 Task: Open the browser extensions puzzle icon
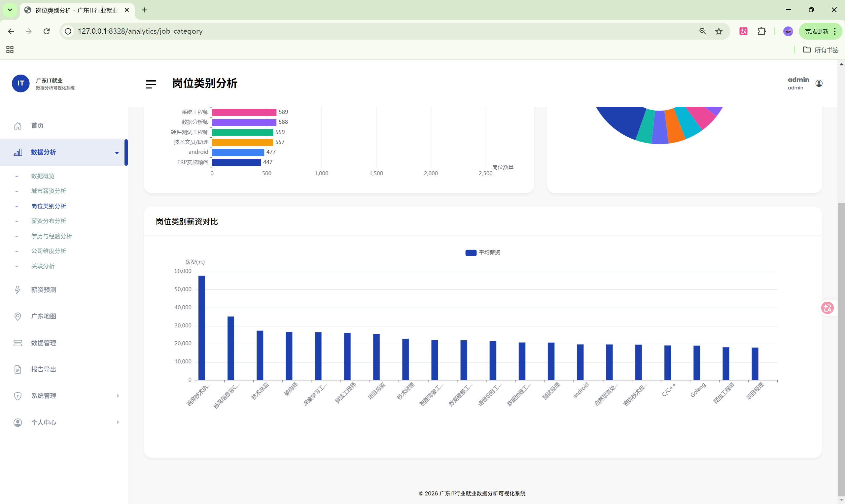pyautogui.click(x=761, y=32)
